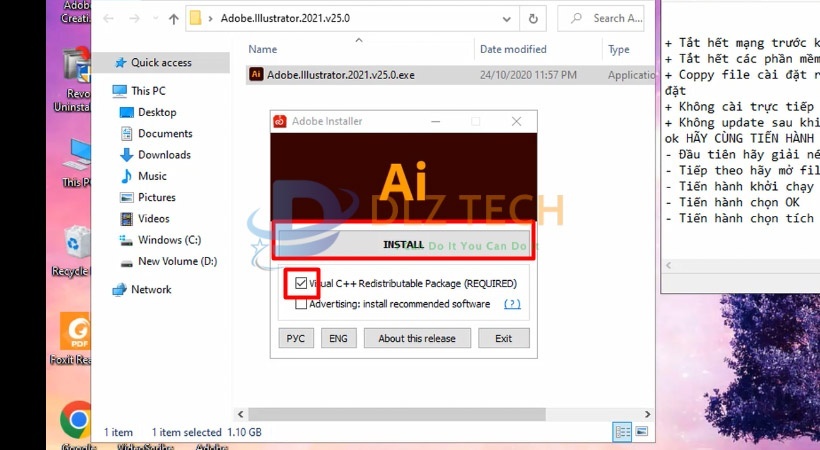Refresh the current folder view
Screen dimensions: 820x450
click(x=535, y=18)
